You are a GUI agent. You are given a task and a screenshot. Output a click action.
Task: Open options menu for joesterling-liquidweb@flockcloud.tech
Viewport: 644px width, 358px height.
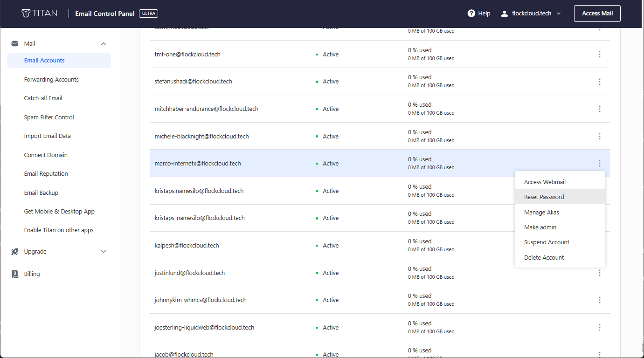600,328
